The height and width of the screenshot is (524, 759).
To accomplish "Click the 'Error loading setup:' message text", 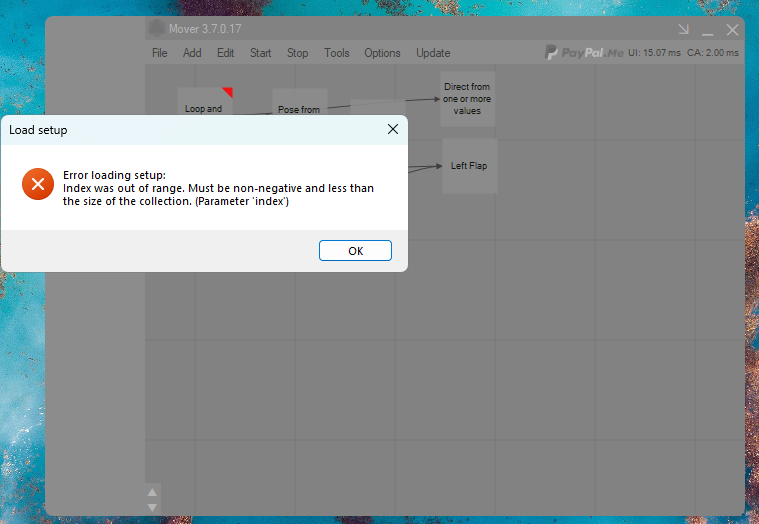I will (114, 175).
